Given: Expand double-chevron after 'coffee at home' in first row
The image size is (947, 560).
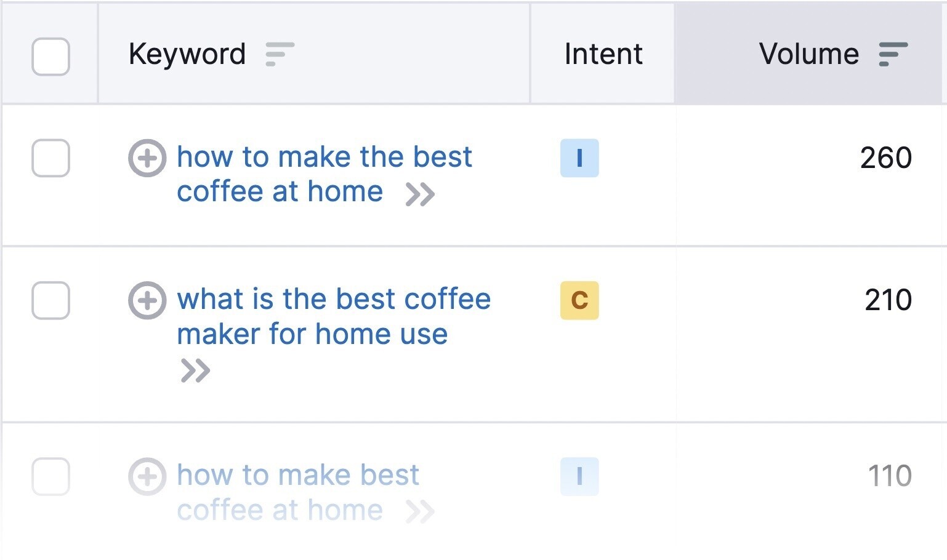Looking at the screenshot, I should click(x=421, y=194).
